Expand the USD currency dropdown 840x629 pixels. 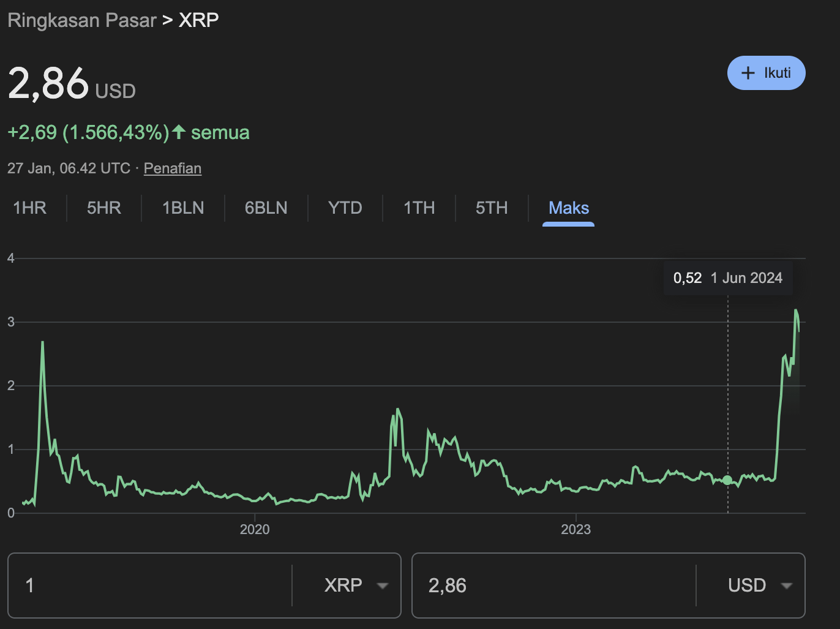[759, 586]
